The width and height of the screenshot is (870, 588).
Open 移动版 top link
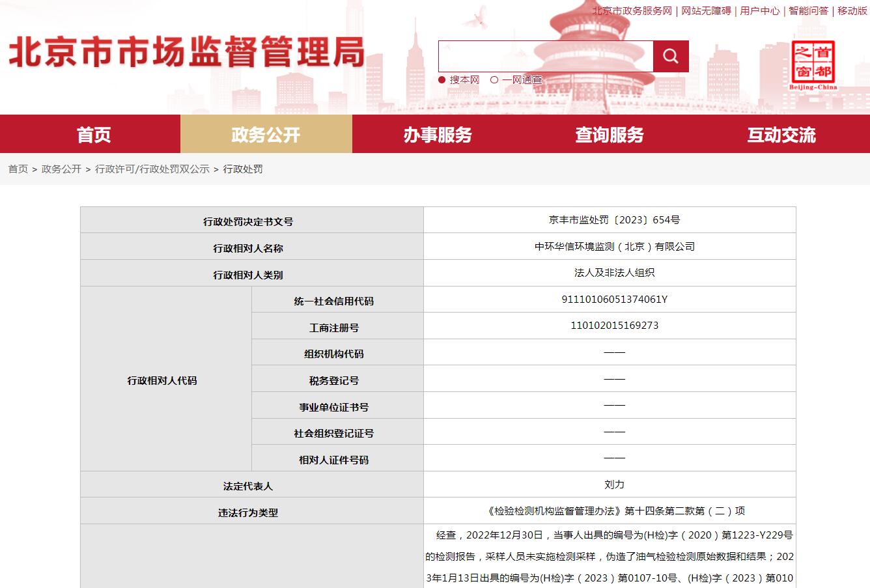point(852,11)
